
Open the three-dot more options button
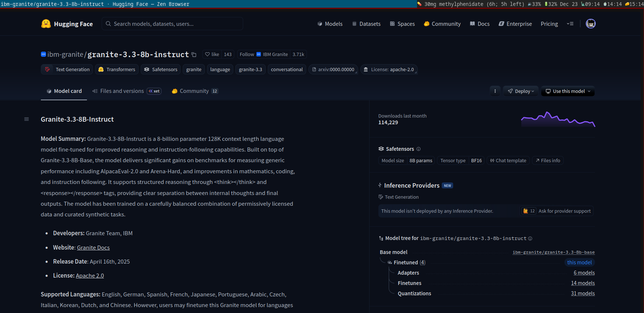click(495, 91)
